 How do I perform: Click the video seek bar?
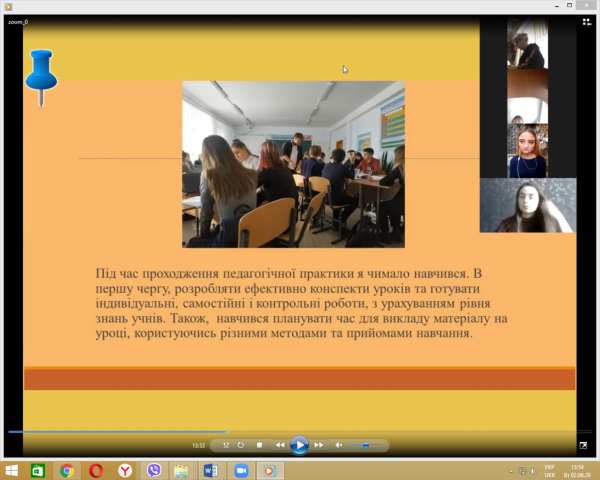point(300,432)
